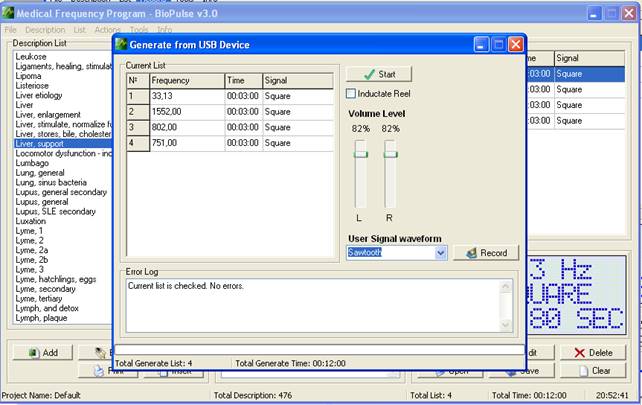Click the left volume slider handle
The image size is (642, 405).
click(x=361, y=153)
